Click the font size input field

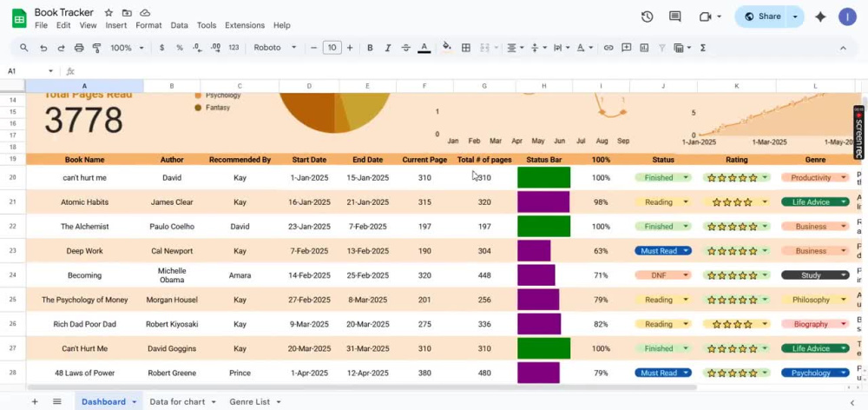(x=332, y=48)
